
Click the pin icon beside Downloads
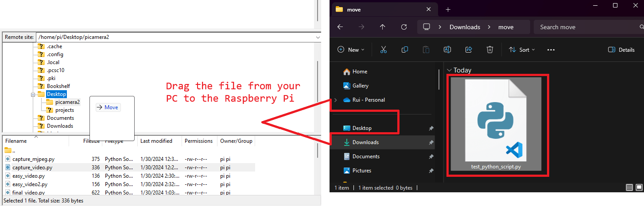pyautogui.click(x=431, y=142)
